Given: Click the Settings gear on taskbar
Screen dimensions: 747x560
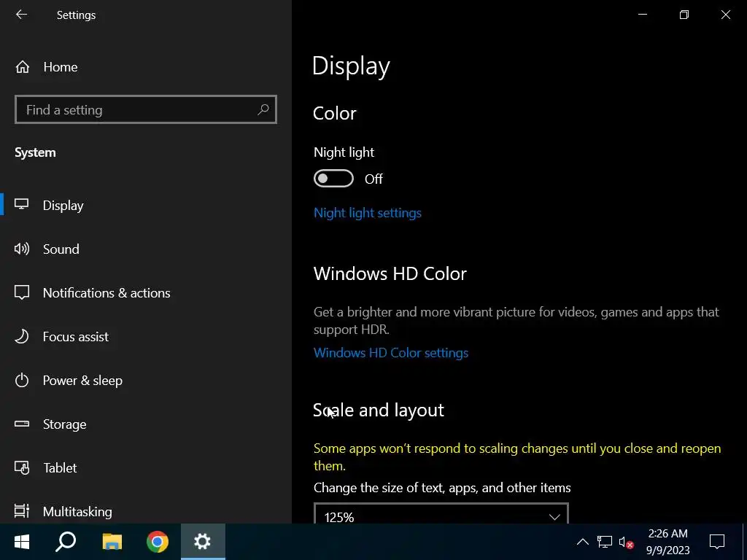Looking at the screenshot, I should click(x=203, y=542).
